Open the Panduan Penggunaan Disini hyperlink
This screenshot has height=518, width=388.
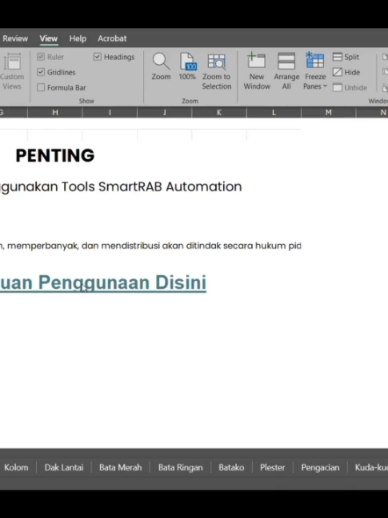[103, 283]
